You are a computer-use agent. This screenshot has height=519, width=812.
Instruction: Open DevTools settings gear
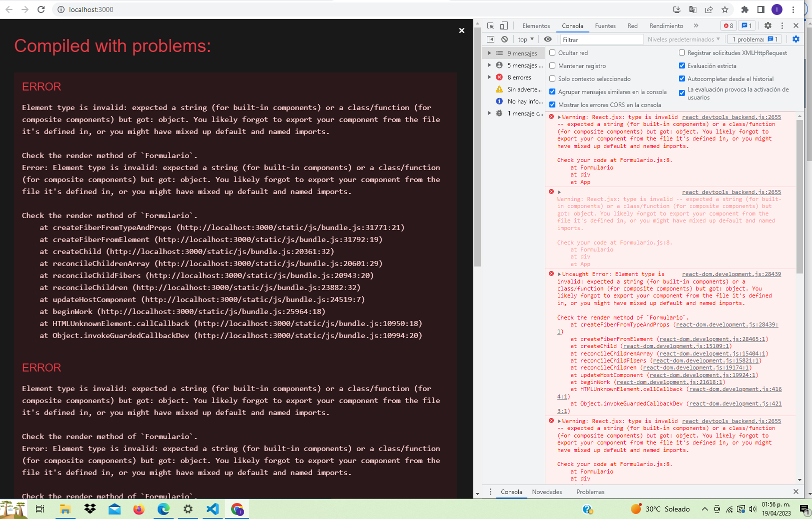tap(768, 25)
